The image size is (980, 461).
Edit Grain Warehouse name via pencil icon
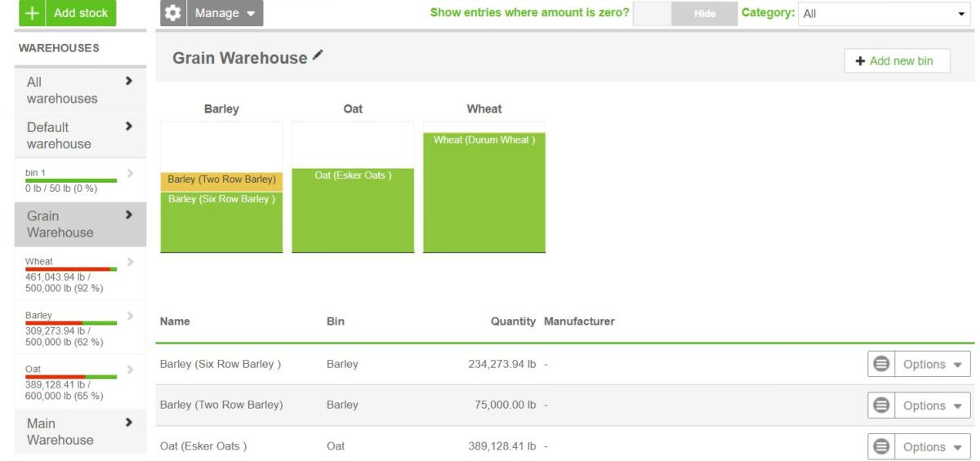click(x=318, y=55)
